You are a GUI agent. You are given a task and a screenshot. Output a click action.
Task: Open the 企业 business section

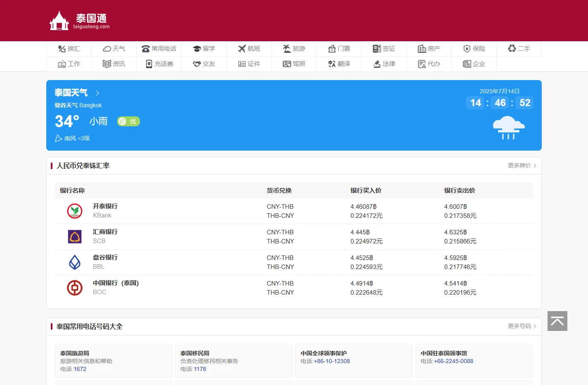click(x=474, y=64)
